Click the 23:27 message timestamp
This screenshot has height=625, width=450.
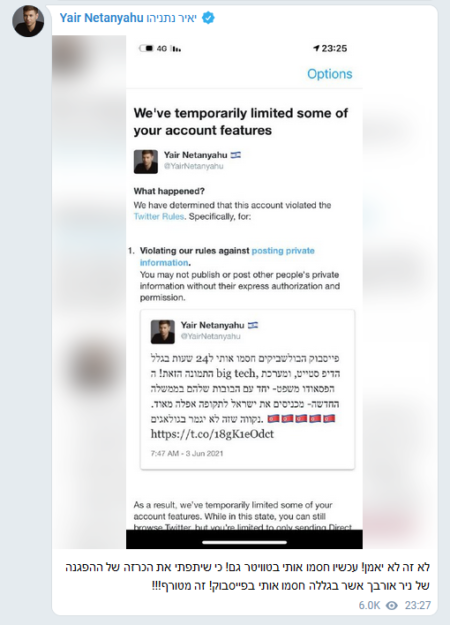(418, 605)
